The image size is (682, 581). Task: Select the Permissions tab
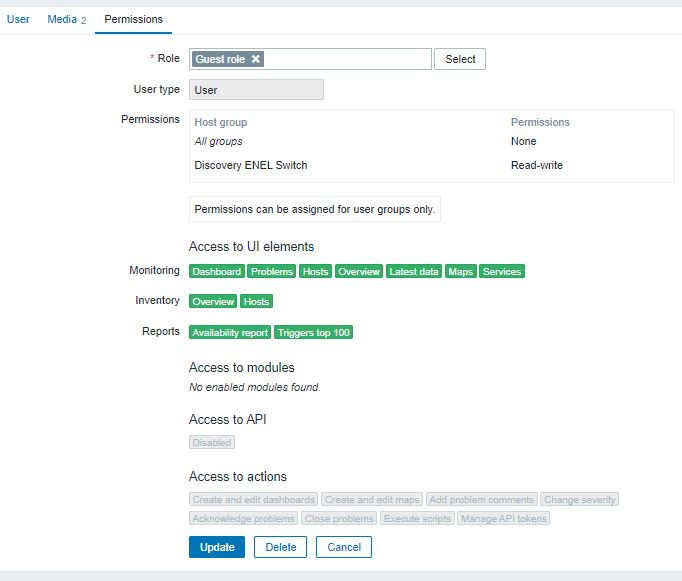click(133, 19)
